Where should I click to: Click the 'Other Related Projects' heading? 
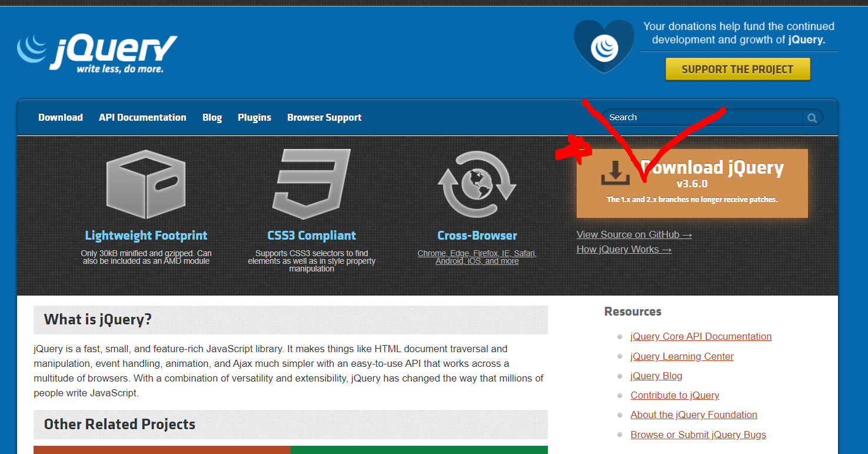pos(291,425)
